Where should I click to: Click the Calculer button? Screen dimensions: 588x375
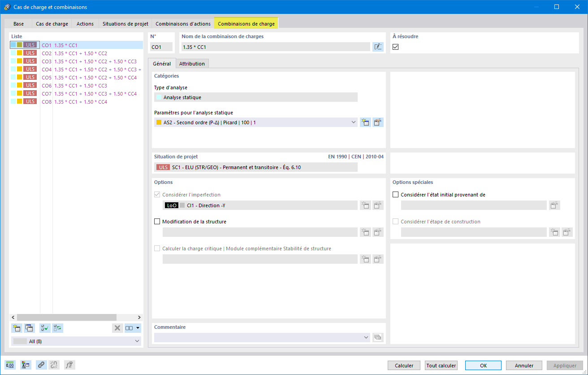(x=404, y=366)
